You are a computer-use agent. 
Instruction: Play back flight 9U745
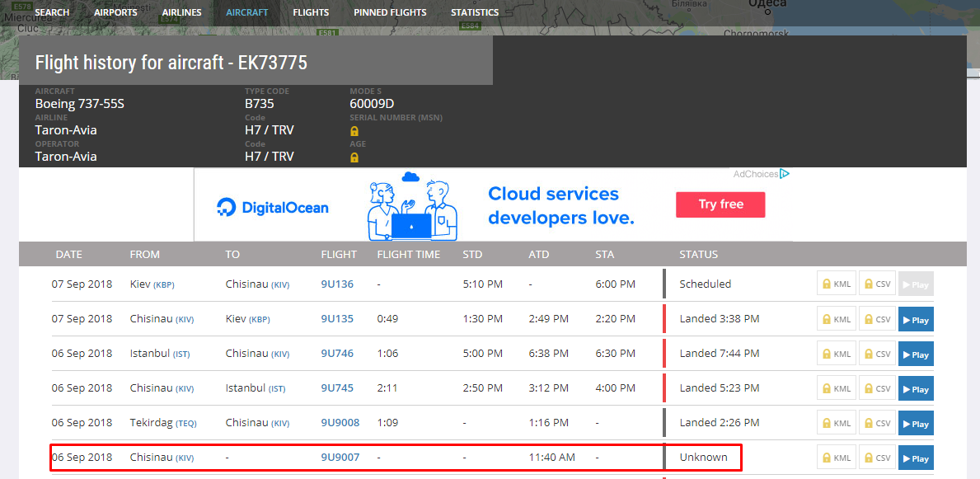[x=916, y=388]
